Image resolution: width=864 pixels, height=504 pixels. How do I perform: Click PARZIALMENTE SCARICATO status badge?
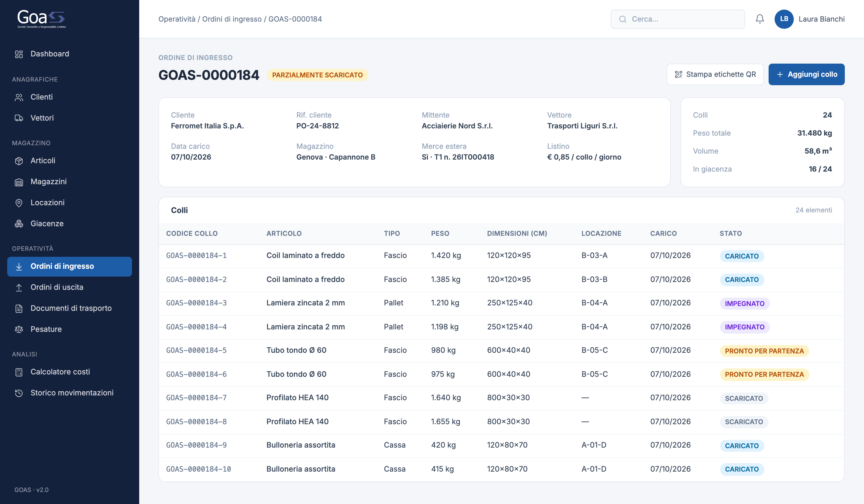(x=317, y=75)
